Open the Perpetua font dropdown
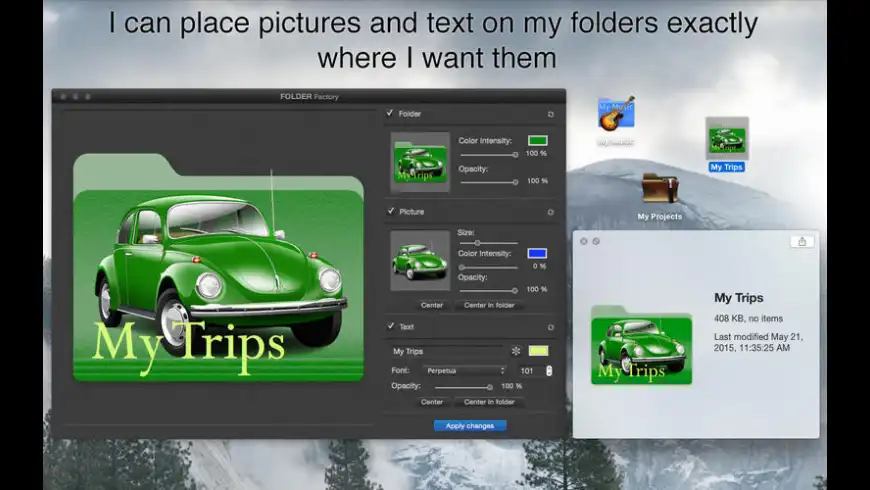The image size is (870, 490). tap(465, 371)
